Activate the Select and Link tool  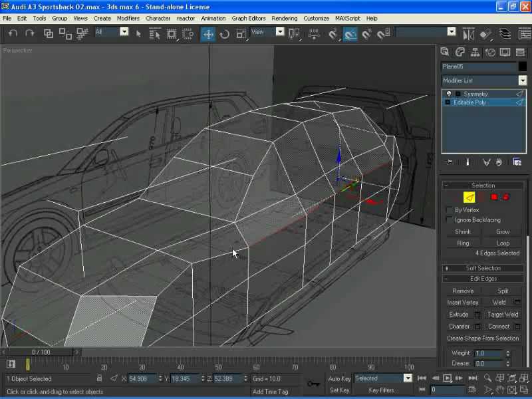48,33
